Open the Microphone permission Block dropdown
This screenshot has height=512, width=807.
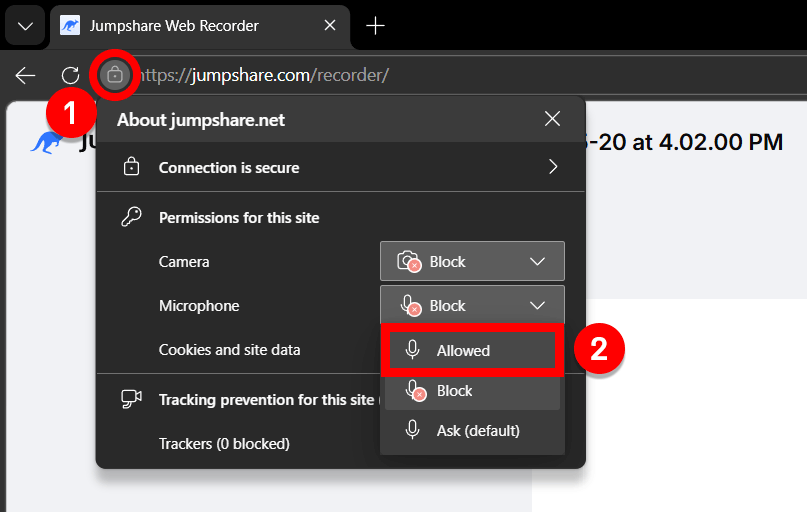point(472,305)
